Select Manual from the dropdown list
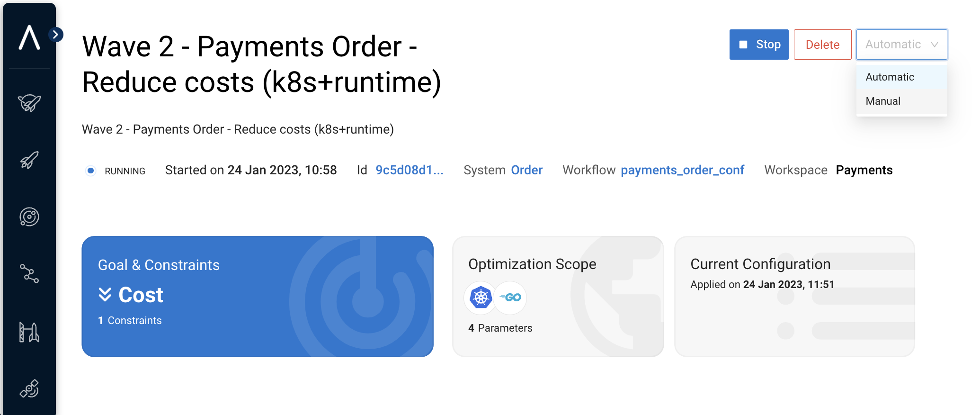Image resolution: width=980 pixels, height=415 pixels. point(883,101)
